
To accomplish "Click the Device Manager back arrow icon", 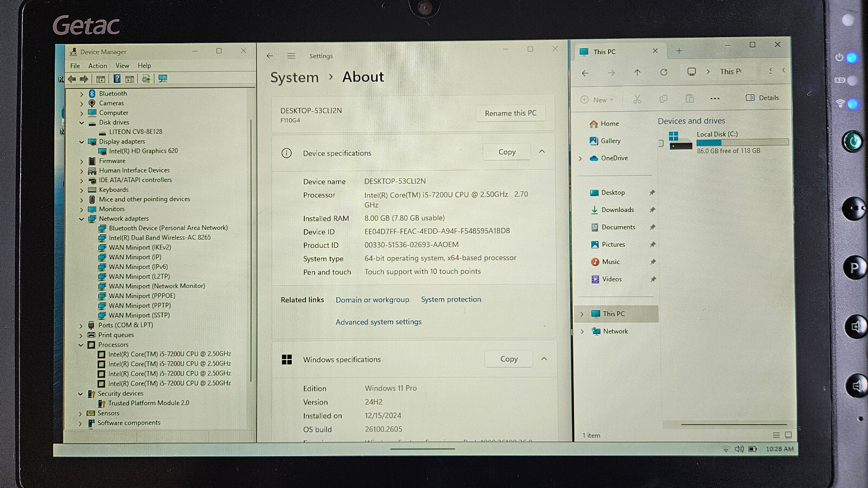I will click(72, 79).
